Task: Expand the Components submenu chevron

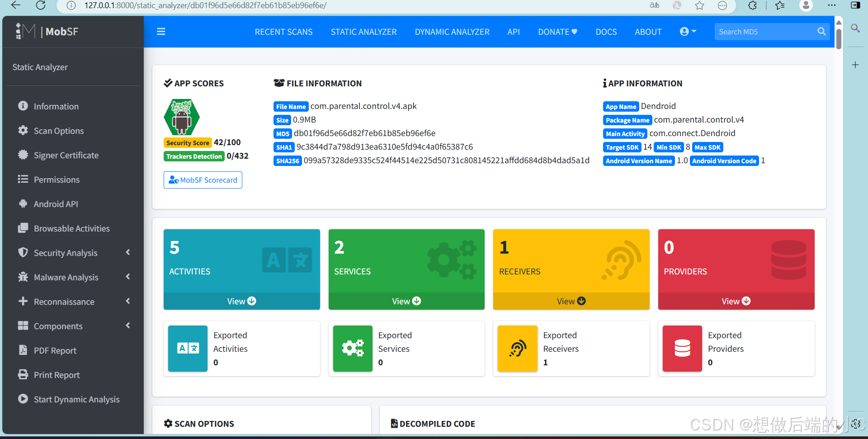Action: [x=128, y=326]
